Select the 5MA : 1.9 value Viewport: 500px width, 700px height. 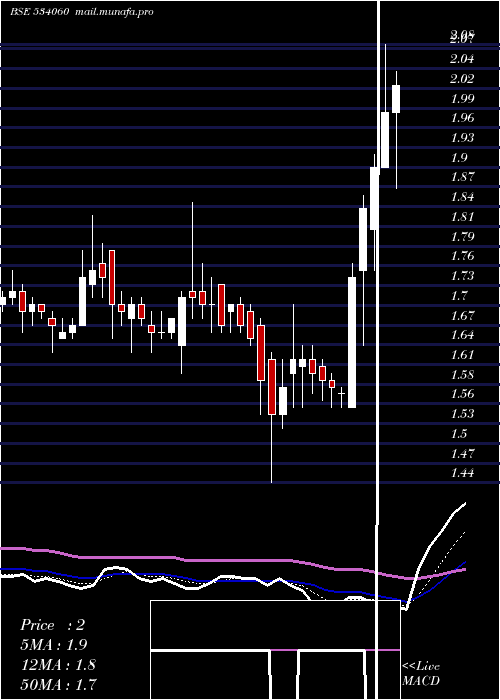pyautogui.click(x=54, y=645)
